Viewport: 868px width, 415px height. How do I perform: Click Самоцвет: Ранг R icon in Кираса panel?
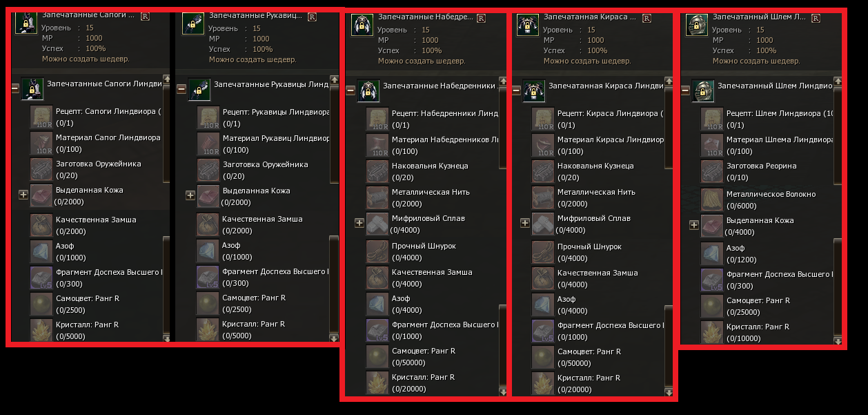(544, 357)
